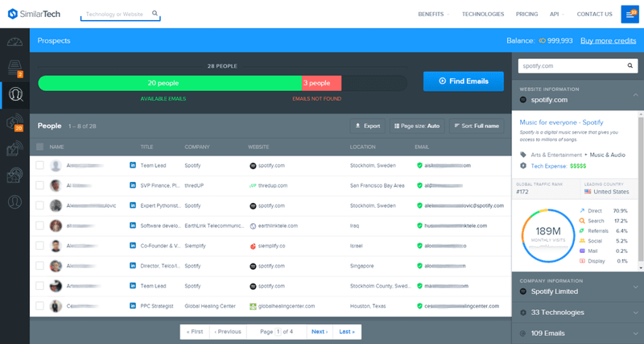Click the 189M monthly visits traffic ring
Image resolution: width=644 pixels, height=344 pixels.
tap(548, 236)
